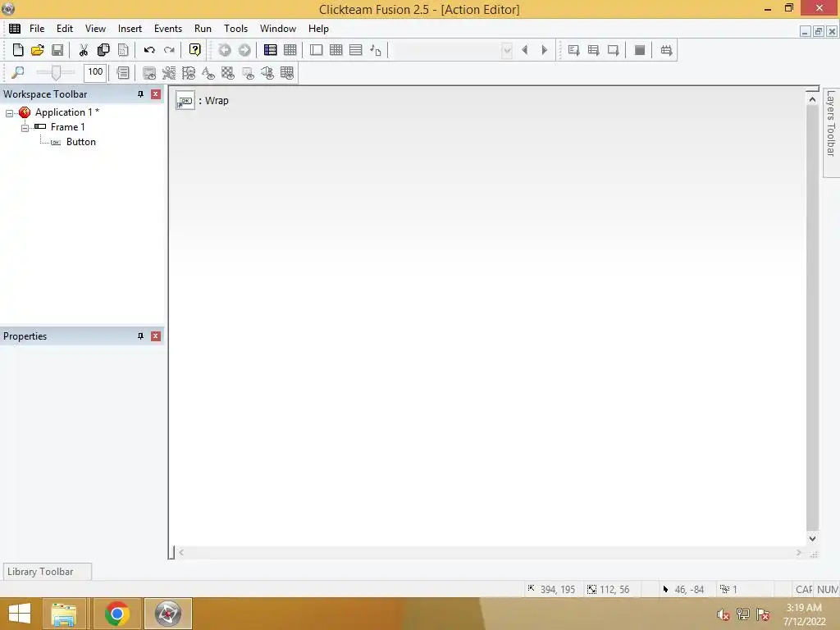Open the Event List Editor lines icon
The height and width of the screenshot is (630, 840).
pos(356,50)
